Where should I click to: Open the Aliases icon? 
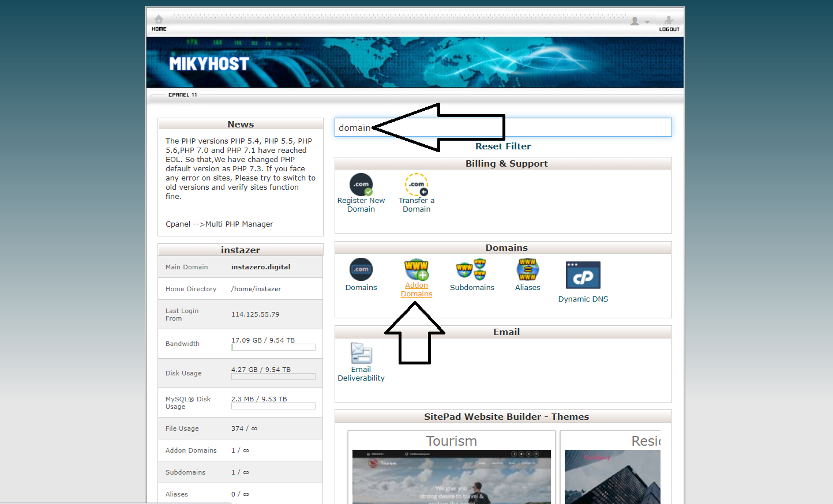pyautogui.click(x=528, y=269)
